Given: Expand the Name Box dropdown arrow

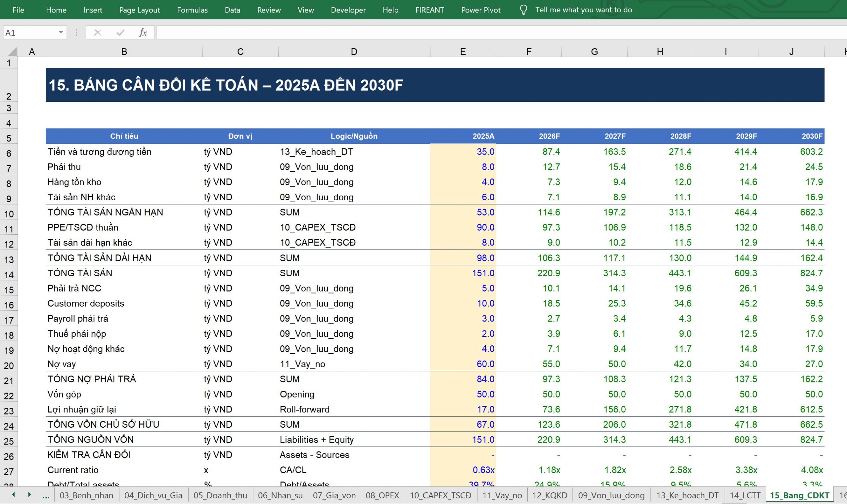Looking at the screenshot, I should pos(61,32).
